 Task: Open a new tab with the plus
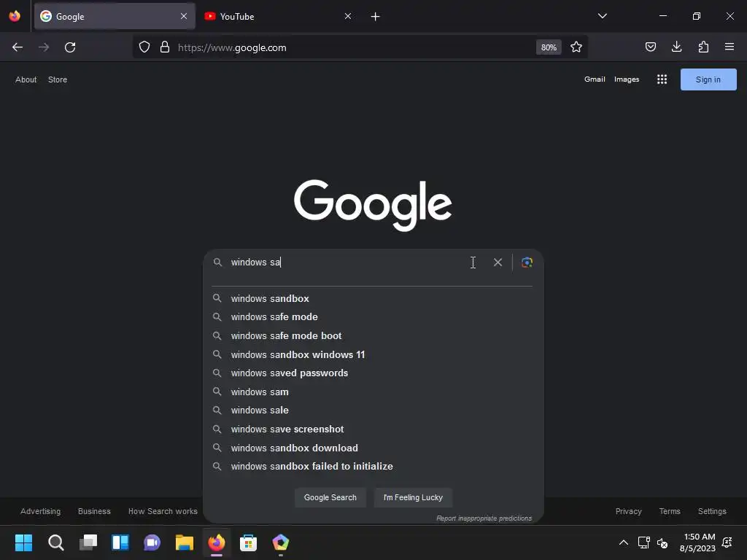point(376,17)
